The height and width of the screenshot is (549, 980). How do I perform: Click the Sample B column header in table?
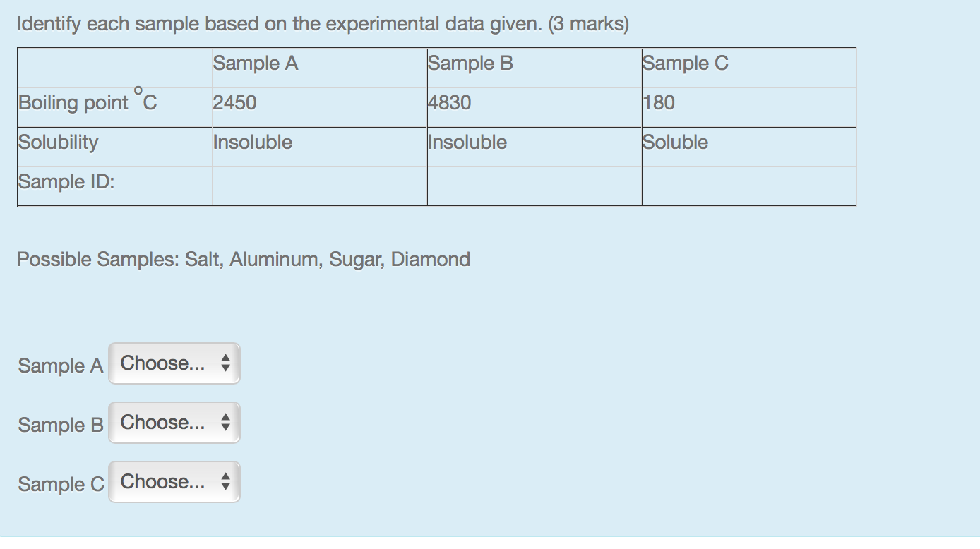[471, 64]
